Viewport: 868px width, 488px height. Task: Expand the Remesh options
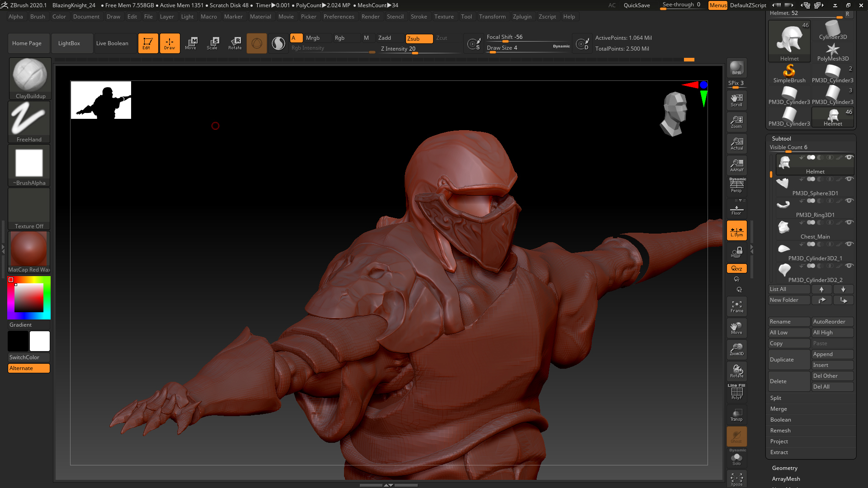coord(780,431)
